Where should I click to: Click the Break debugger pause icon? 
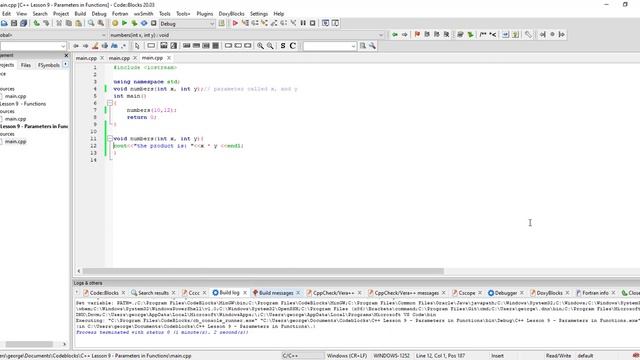click(x=303, y=23)
